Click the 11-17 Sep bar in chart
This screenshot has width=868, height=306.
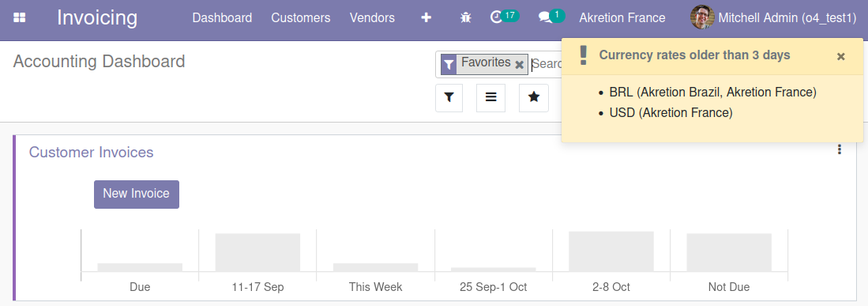257,253
